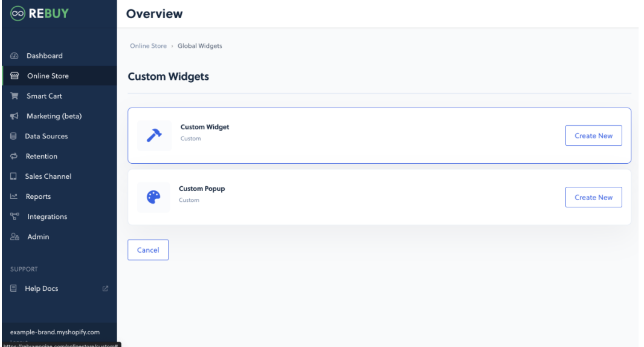Click the Integrations nodes icon

(14, 216)
